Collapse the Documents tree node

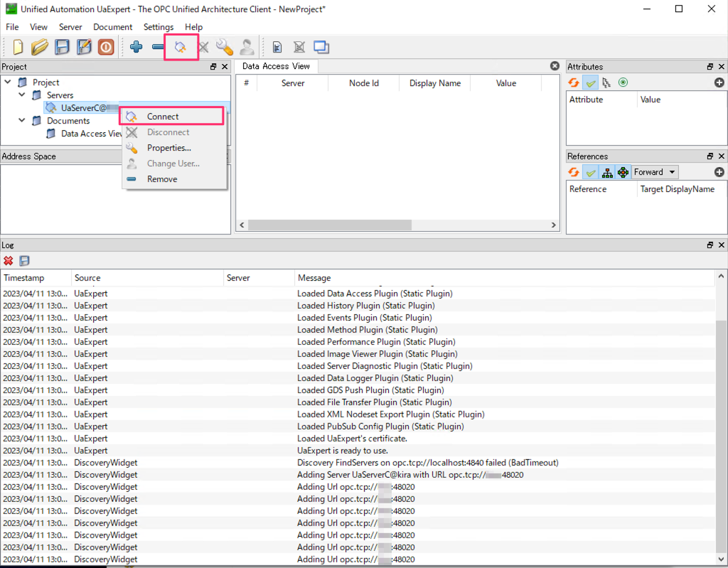pyautogui.click(x=22, y=120)
